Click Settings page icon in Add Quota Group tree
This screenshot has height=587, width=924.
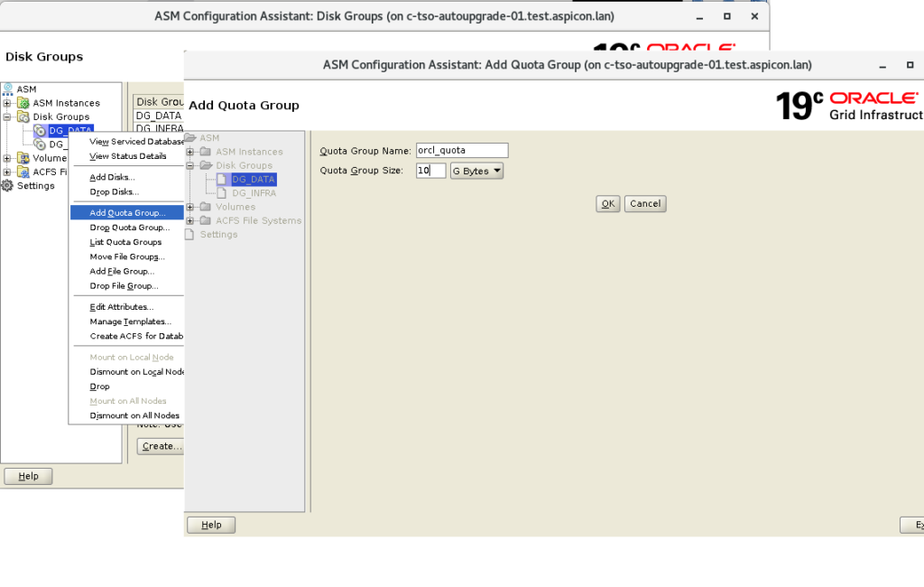pyautogui.click(x=189, y=234)
